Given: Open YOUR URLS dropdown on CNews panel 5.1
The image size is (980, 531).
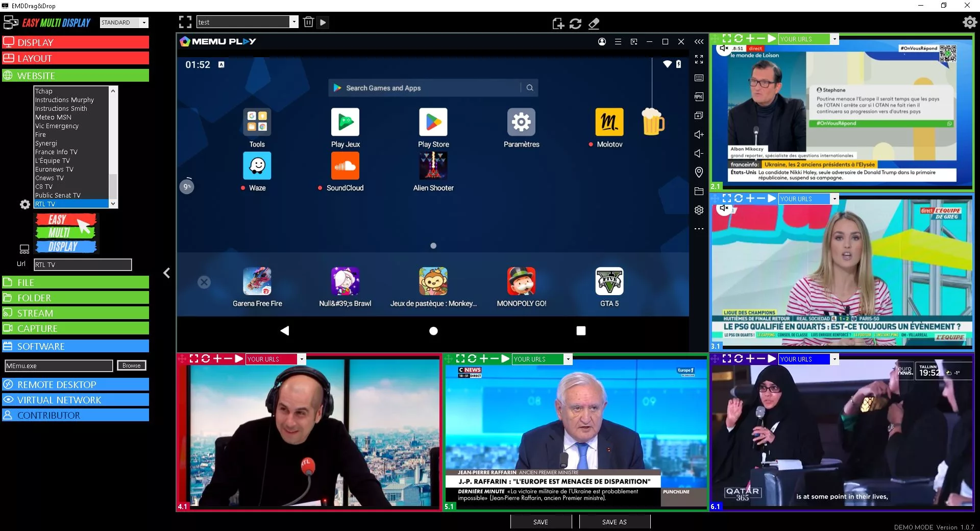Looking at the screenshot, I should [568, 359].
